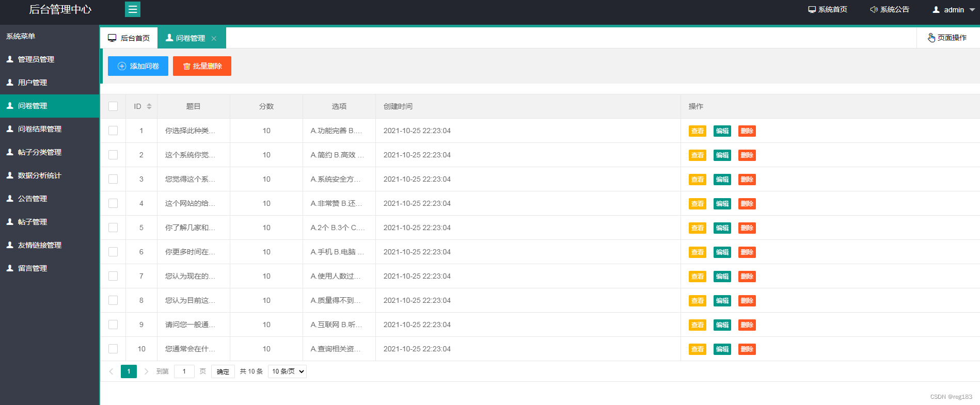Check the checkbox for row ID 10
Screen dimensions: 980x405
tap(113, 349)
